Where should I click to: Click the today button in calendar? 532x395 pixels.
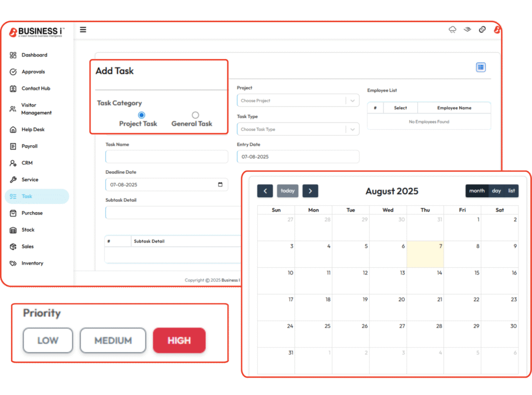(287, 191)
